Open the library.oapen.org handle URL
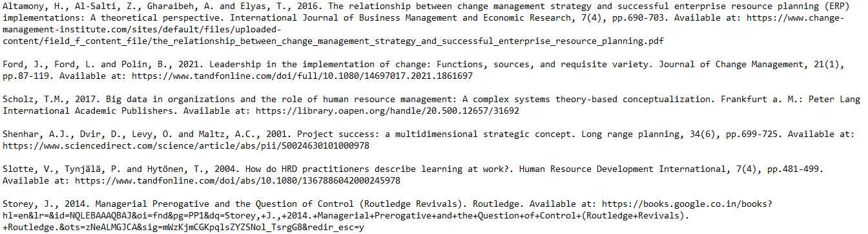 click(x=387, y=111)
